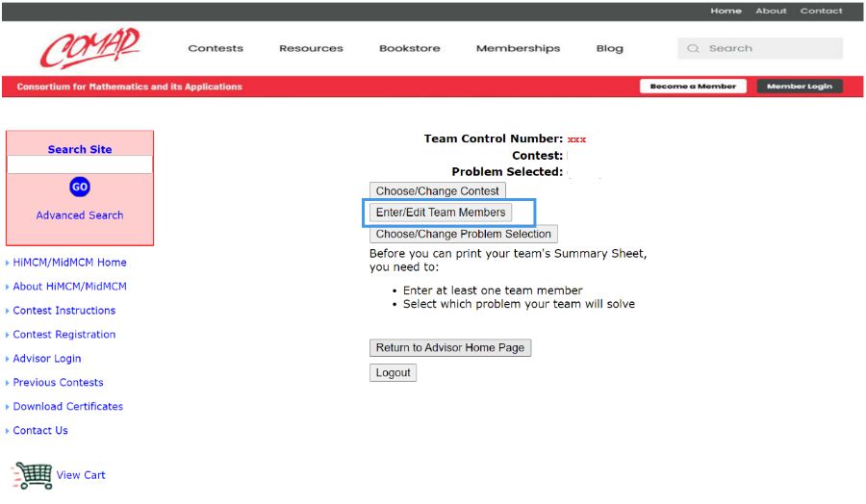Click Become a Member button

pos(693,87)
